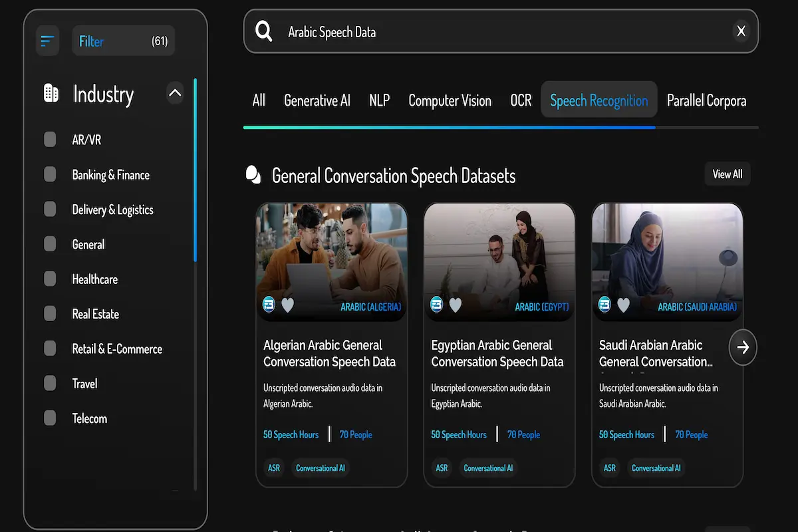
Task: Click the brand logo on Egyptian card
Action: tap(436, 304)
